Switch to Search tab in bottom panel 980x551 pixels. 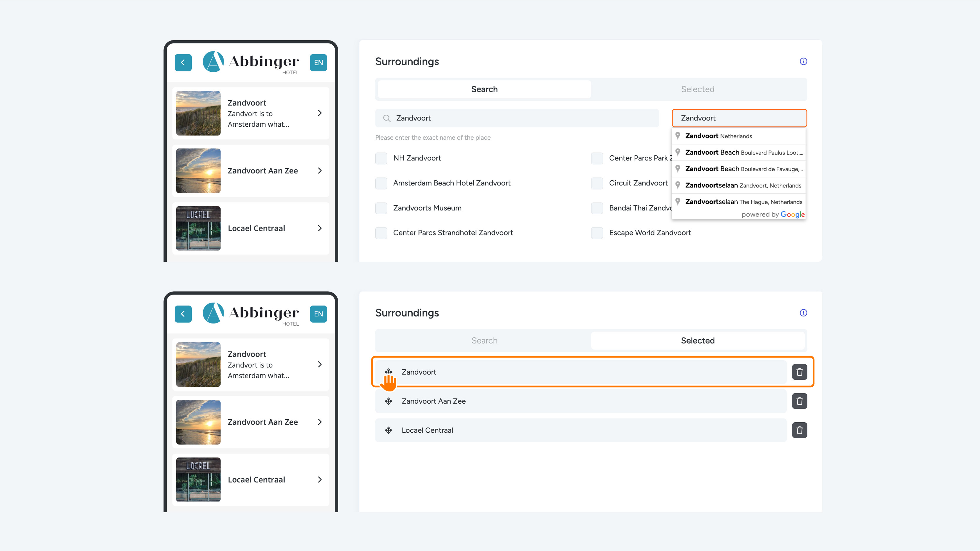(x=484, y=341)
